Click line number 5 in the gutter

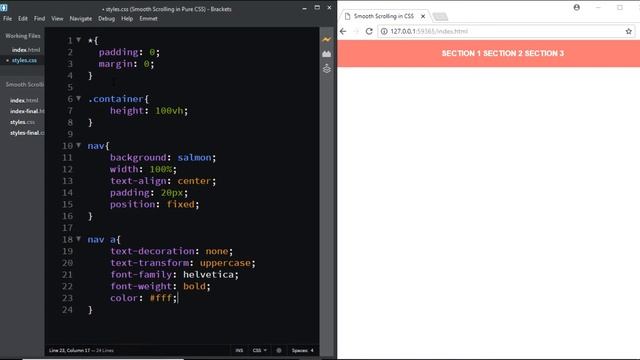click(x=70, y=87)
